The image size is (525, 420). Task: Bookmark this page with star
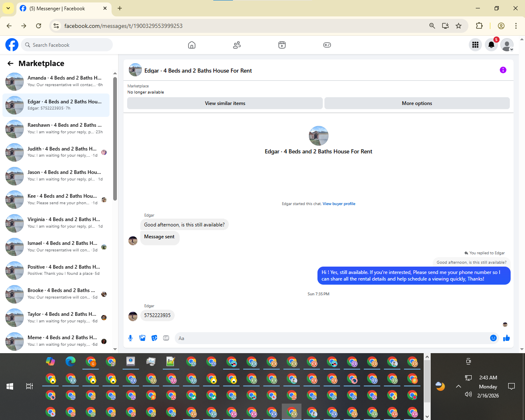(x=459, y=26)
